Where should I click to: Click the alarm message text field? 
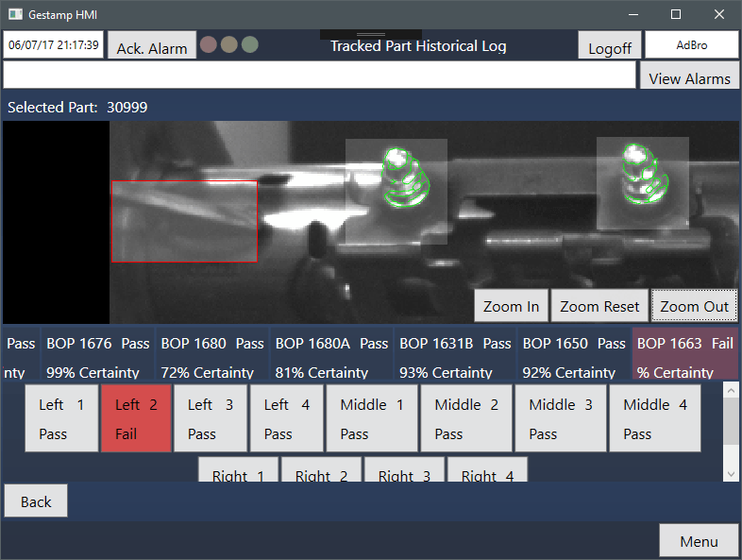[x=319, y=76]
